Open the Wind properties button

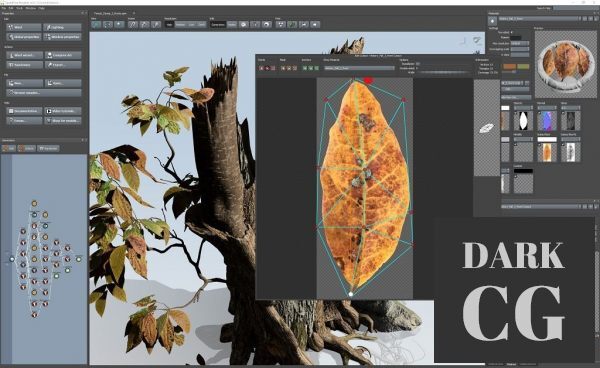click(x=24, y=27)
